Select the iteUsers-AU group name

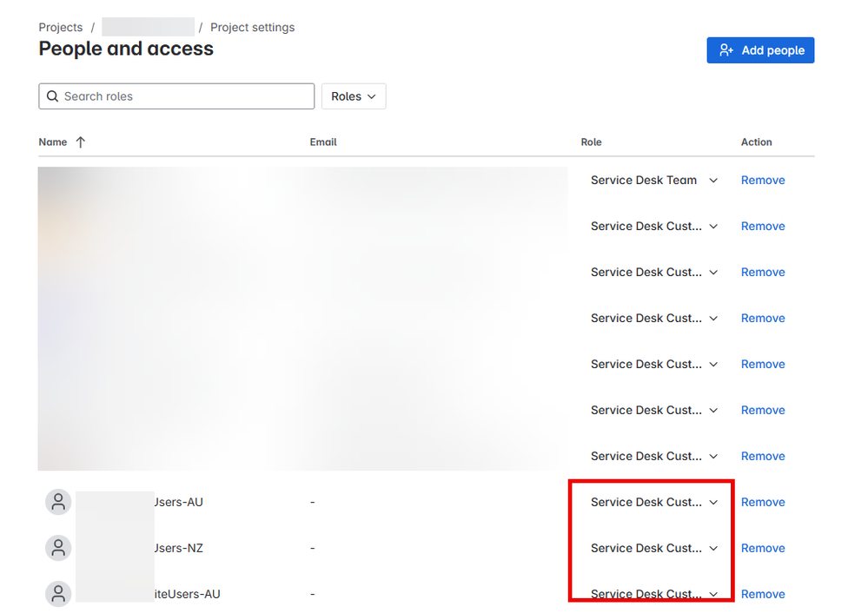187,594
